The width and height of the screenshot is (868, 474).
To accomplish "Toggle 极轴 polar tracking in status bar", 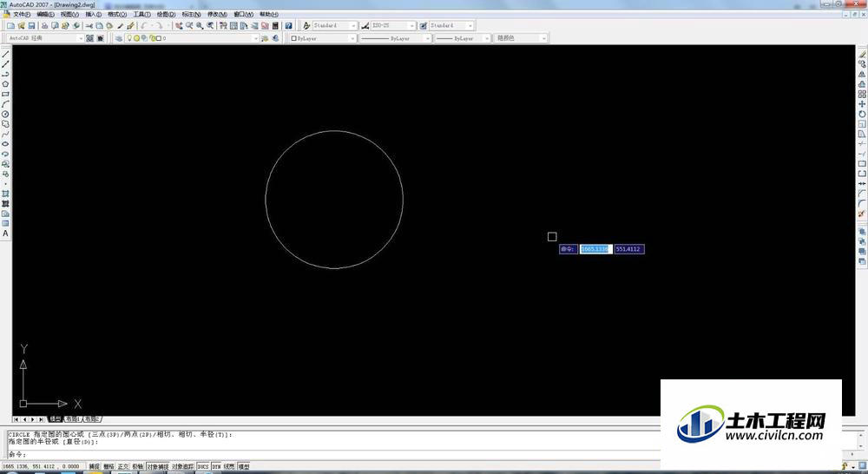I will (x=137, y=467).
